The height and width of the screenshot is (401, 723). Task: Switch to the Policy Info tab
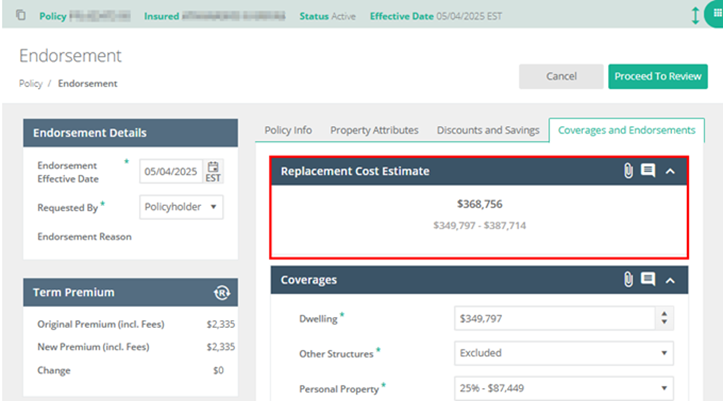pyautogui.click(x=288, y=130)
